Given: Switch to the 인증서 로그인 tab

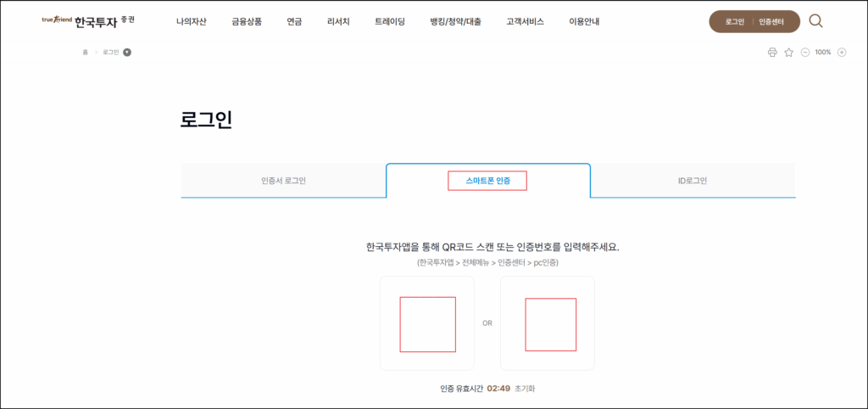Looking at the screenshot, I should pos(283,181).
